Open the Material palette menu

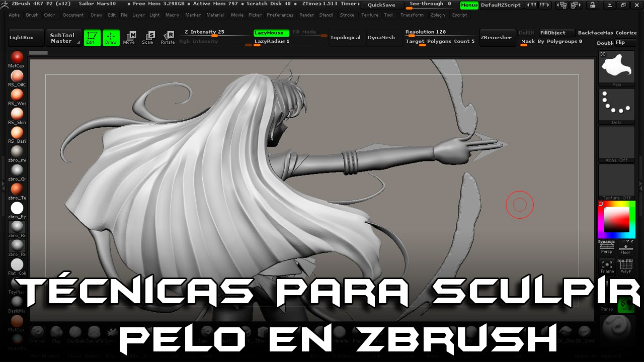[x=215, y=15]
